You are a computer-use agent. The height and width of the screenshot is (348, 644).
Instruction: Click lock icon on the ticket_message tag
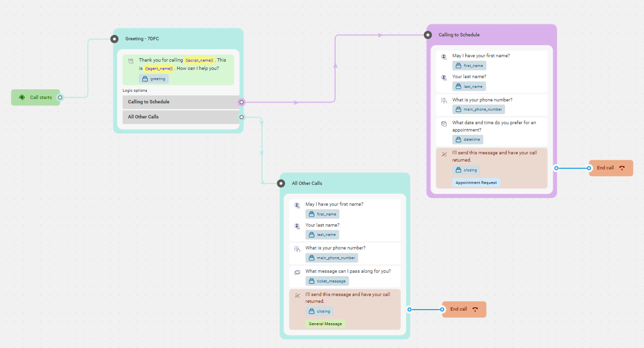(311, 281)
